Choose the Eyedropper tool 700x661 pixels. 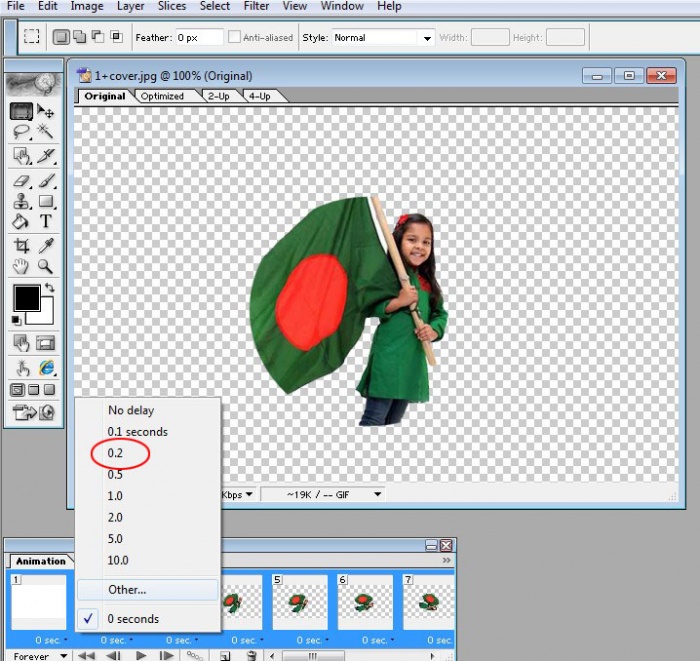pyautogui.click(x=46, y=246)
